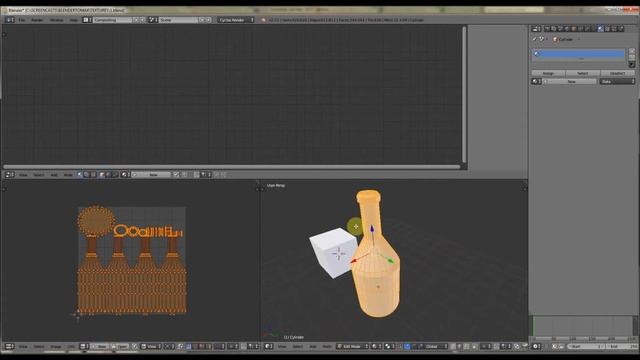
Task: Click New image button in UV editor
Action: point(100,346)
